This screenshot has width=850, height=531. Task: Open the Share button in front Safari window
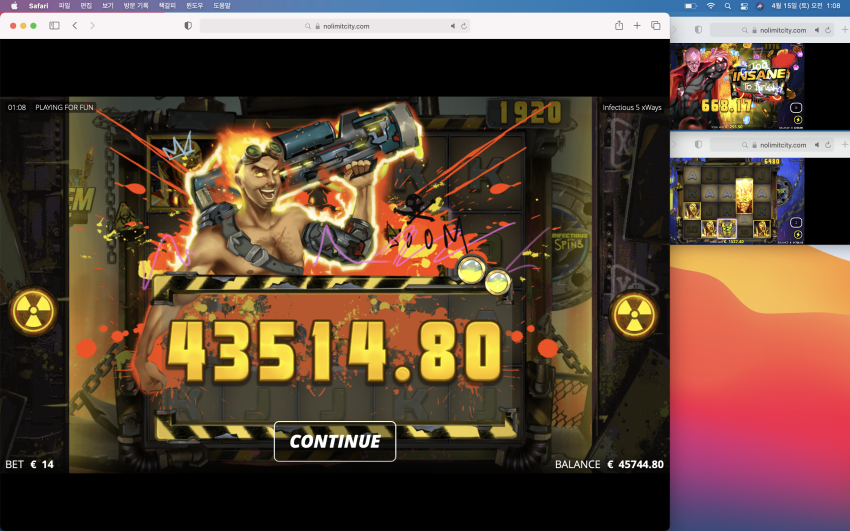[x=619, y=25]
